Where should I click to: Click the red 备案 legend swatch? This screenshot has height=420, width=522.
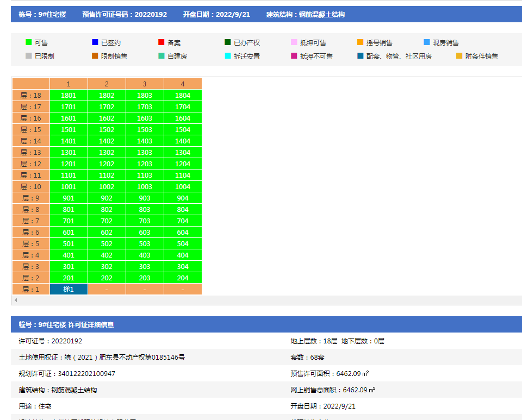point(161,42)
